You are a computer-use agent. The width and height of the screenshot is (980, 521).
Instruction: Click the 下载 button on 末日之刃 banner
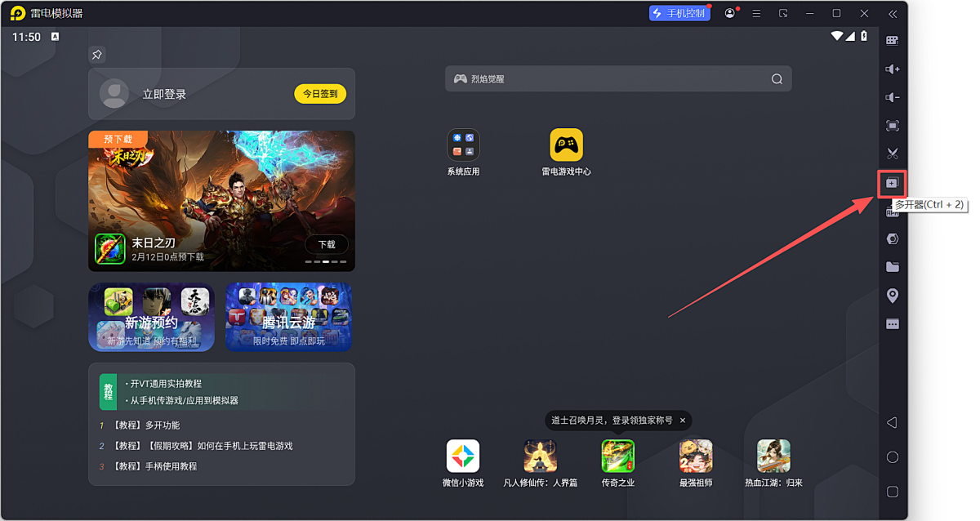tap(327, 244)
